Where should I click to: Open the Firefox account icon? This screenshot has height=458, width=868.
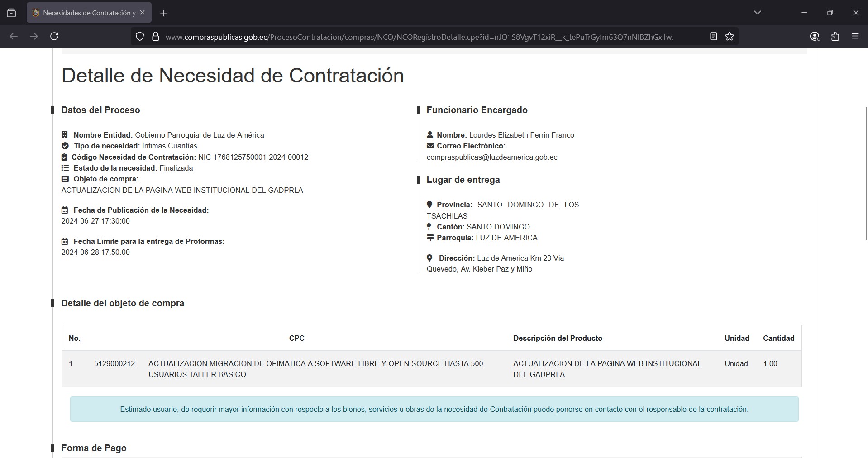coord(815,36)
